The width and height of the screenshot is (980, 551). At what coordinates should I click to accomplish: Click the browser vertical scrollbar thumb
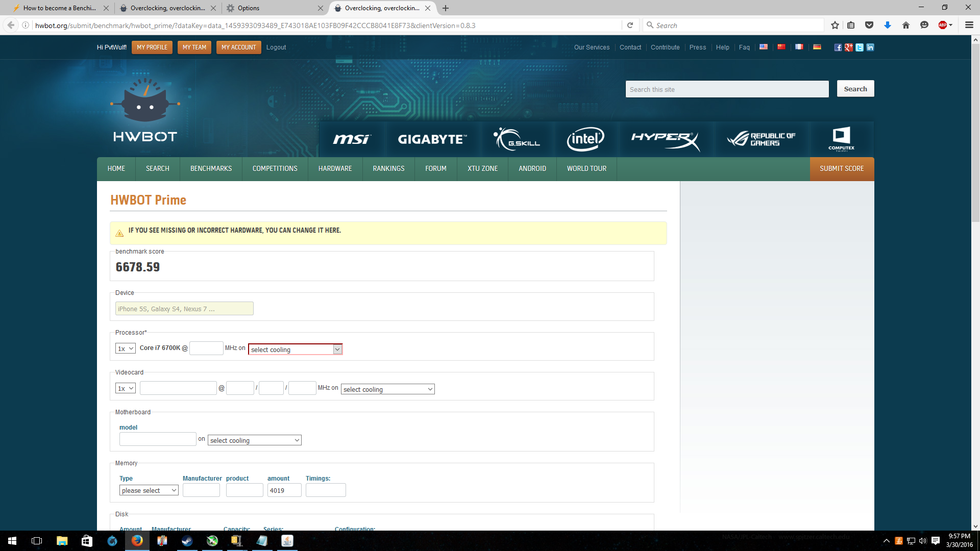coord(975,133)
